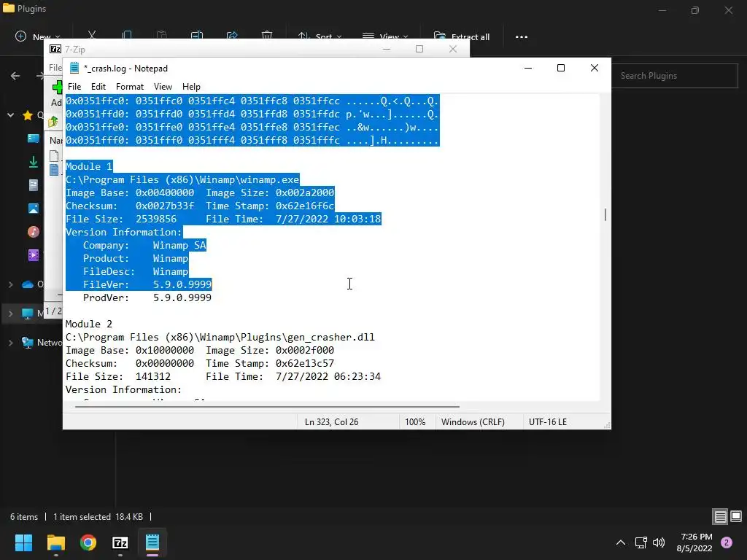747x560 pixels.
Task: Open the Notepad Format menu
Action: [130, 87]
